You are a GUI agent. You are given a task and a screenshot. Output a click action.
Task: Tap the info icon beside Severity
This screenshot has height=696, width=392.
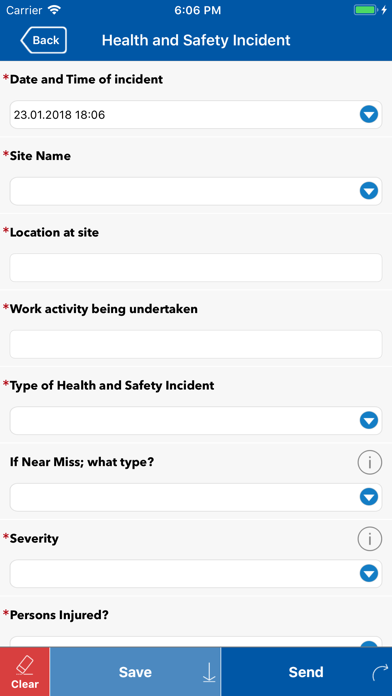tap(369, 539)
